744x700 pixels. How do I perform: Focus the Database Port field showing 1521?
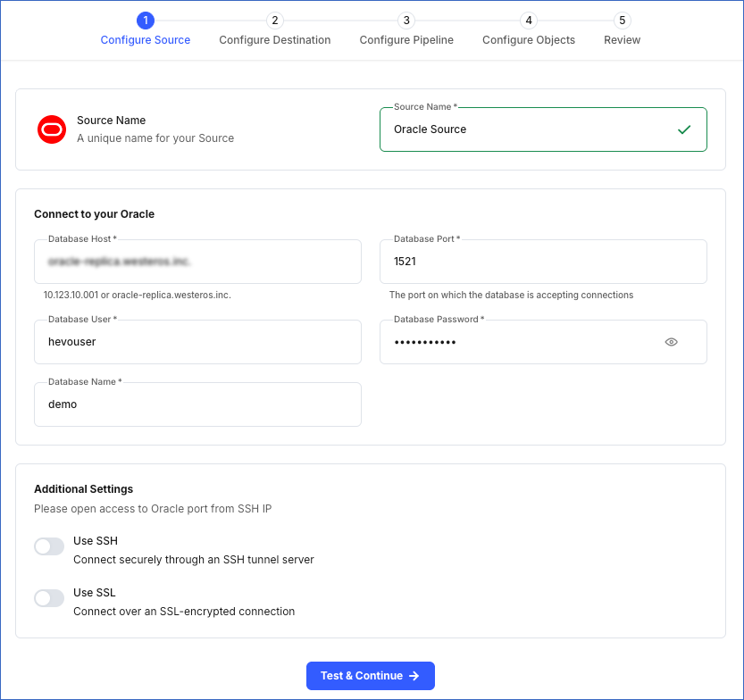pos(543,262)
